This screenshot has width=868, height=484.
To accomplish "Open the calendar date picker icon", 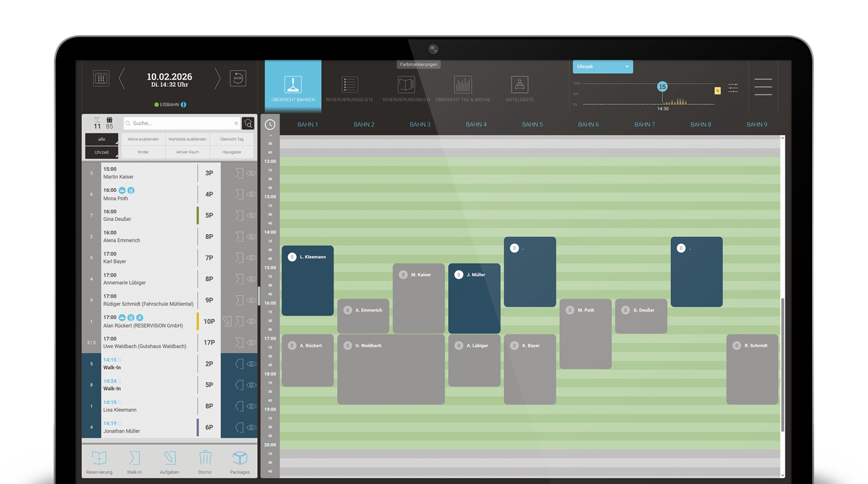I will pyautogui.click(x=101, y=78).
